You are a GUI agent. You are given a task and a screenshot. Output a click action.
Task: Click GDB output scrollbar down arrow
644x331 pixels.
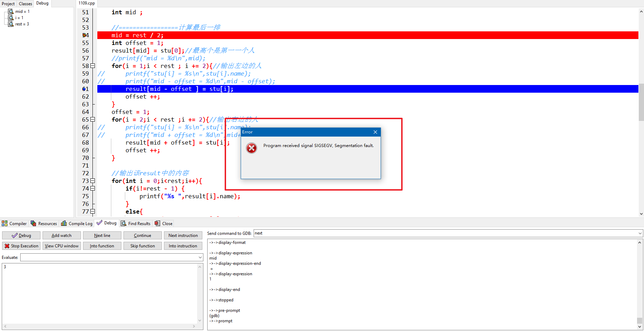tap(640, 327)
